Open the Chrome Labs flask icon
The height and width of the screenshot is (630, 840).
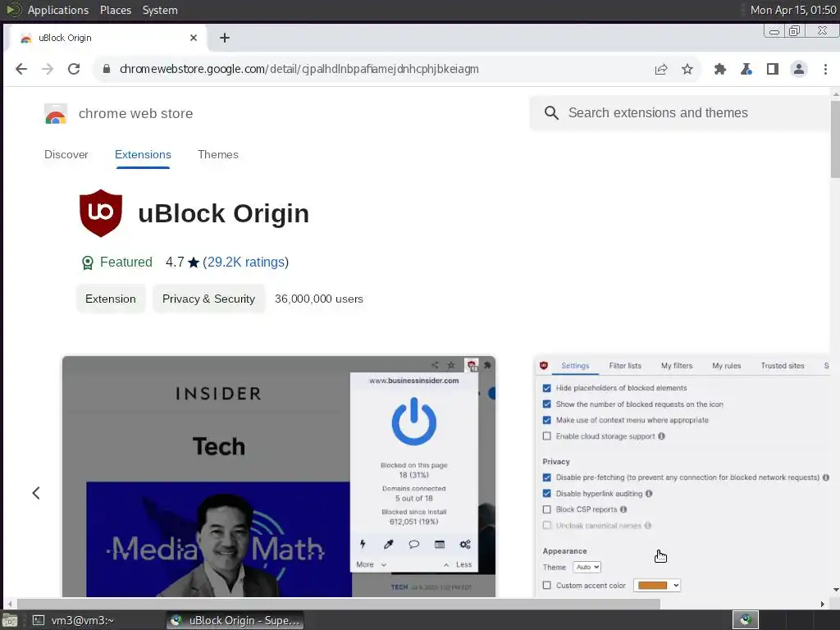coord(746,69)
